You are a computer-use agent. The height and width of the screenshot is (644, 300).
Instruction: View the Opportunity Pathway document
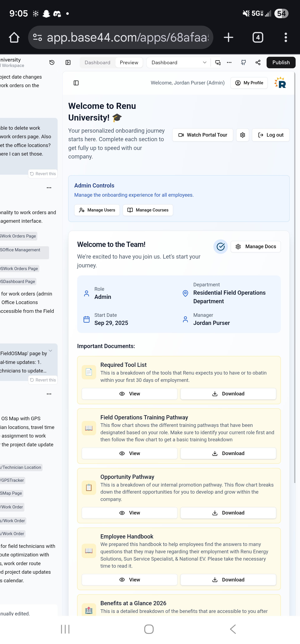coord(130,513)
